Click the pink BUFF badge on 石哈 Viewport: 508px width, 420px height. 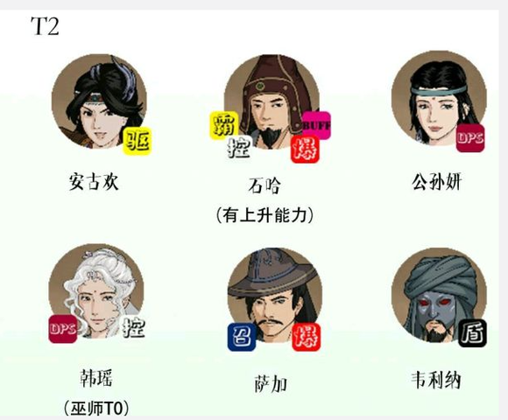316,125
